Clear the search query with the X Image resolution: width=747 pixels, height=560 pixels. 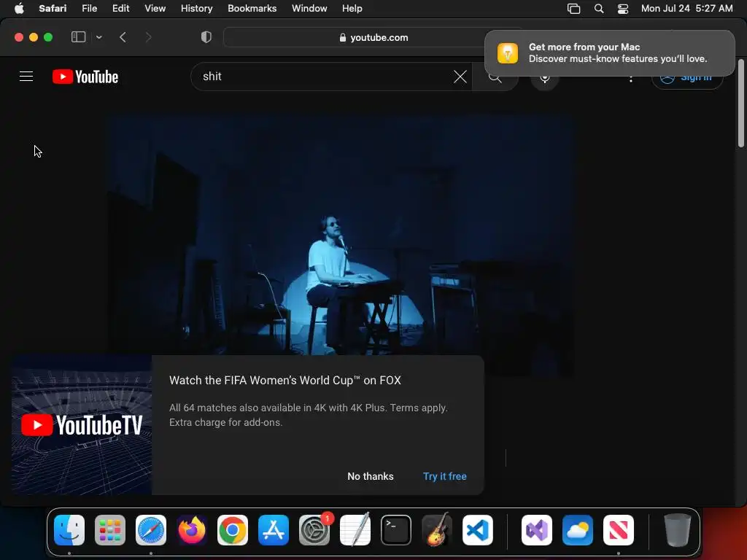point(460,76)
